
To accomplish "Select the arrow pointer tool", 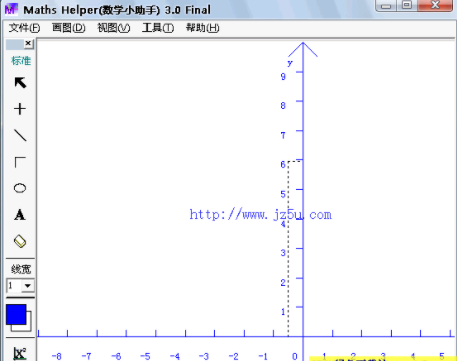I will click(x=20, y=82).
